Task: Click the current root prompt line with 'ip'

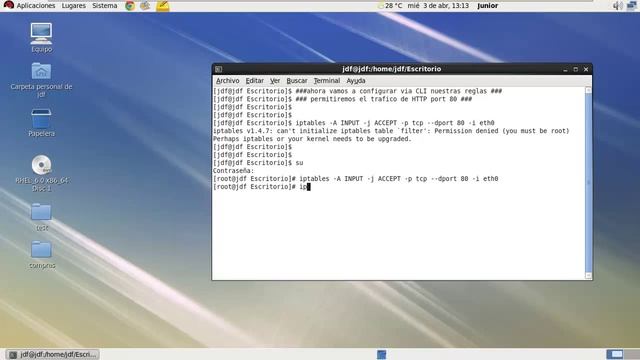Action: (x=262, y=187)
